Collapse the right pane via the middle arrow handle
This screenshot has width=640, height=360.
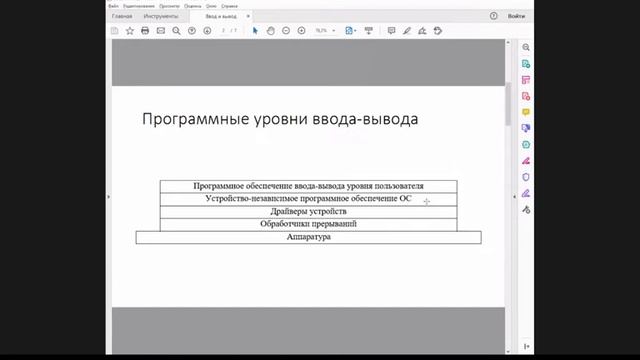pos(514,197)
